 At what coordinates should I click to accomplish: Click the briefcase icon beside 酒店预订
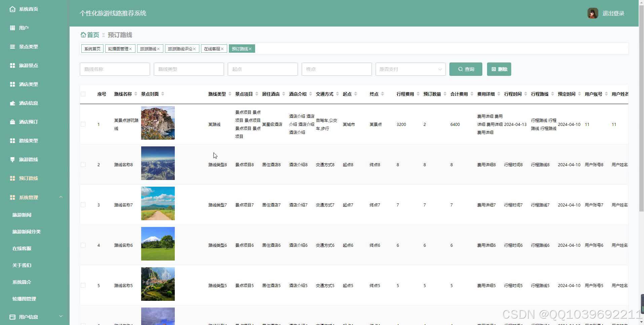[x=12, y=122]
